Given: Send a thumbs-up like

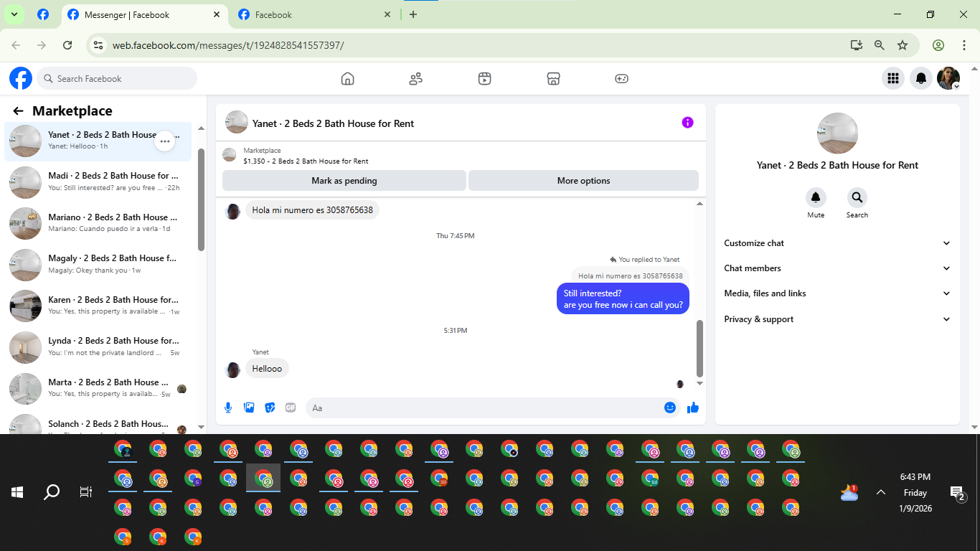Looking at the screenshot, I should [x=693, y=408].
